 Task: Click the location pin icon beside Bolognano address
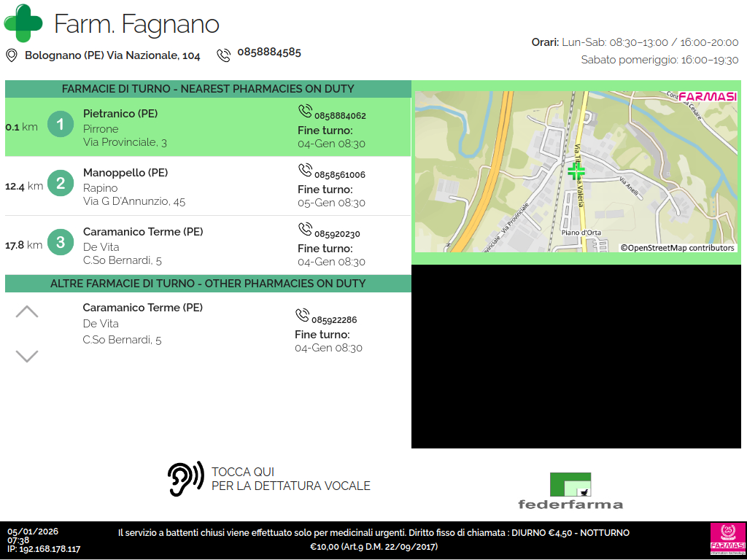coord(12,55)
